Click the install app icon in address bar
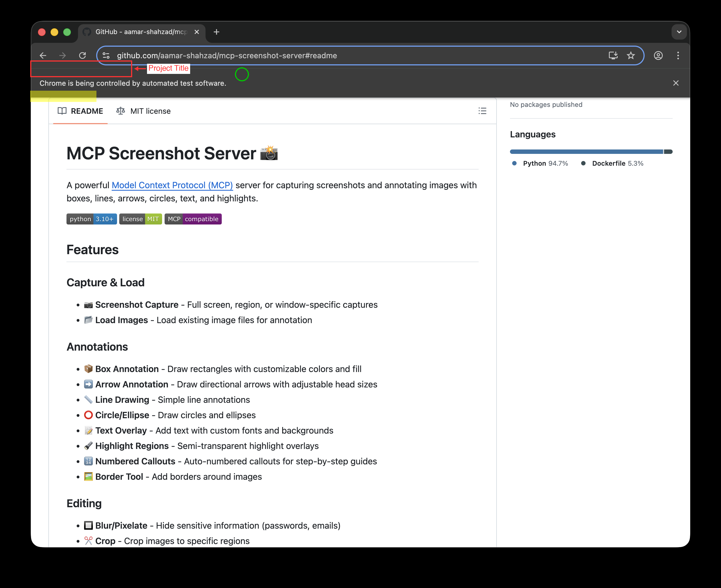This screenshot has width=721, height=588. (613, 56)
